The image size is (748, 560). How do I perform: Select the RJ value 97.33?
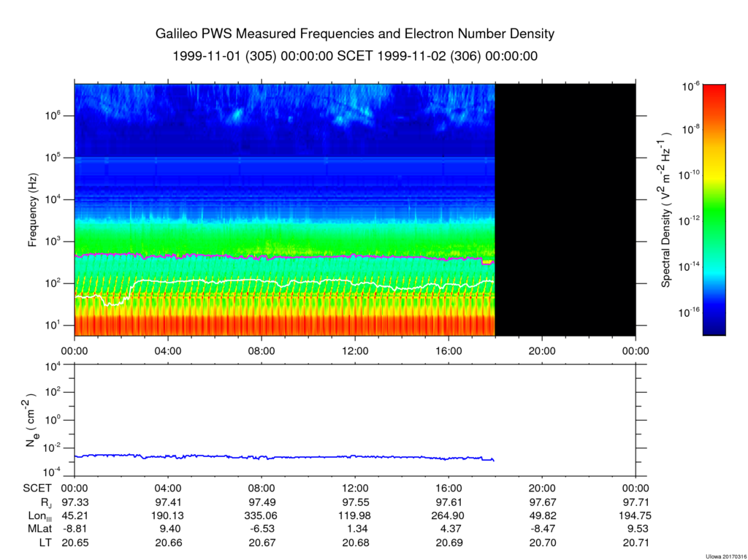pyautogui.click(x=75, y=502)
